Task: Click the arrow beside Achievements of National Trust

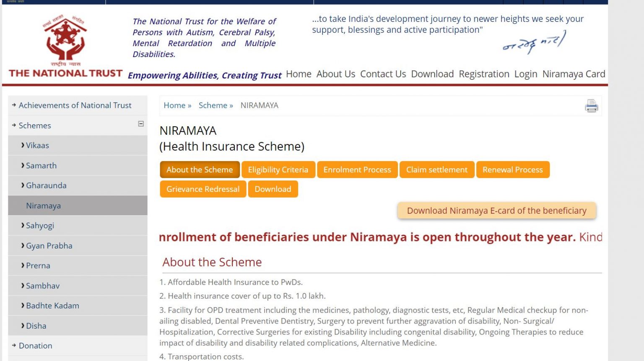Action: [x=13, y=105]
